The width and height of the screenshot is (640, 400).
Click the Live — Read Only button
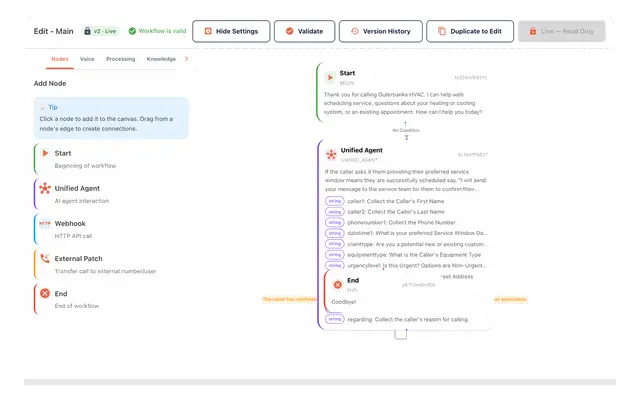(562, 31)
